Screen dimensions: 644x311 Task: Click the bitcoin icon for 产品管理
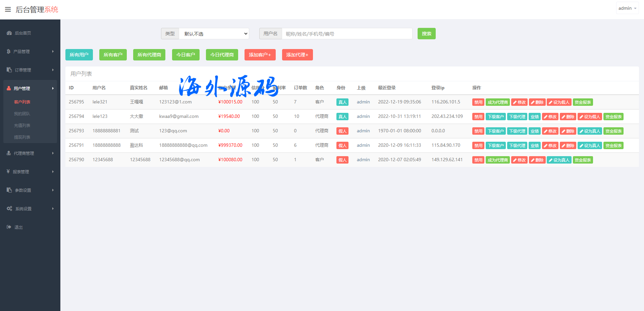(x=9, y=51)
